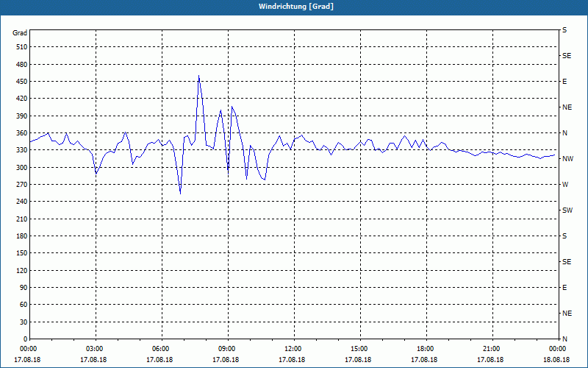This screenshot has width=588, height=368.
Task: Select the 210 y-axis label
Action: (22, 219)
